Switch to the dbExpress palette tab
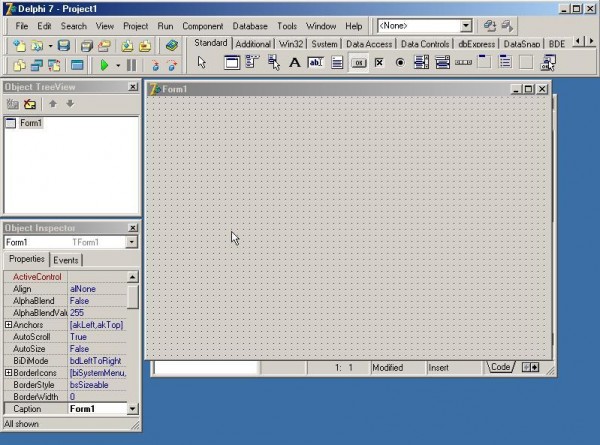 476,44
